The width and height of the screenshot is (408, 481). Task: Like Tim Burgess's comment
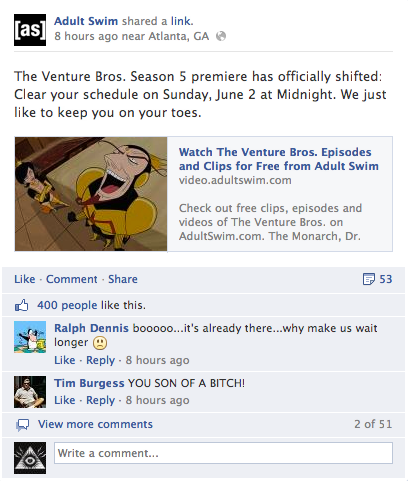(65, 400)
